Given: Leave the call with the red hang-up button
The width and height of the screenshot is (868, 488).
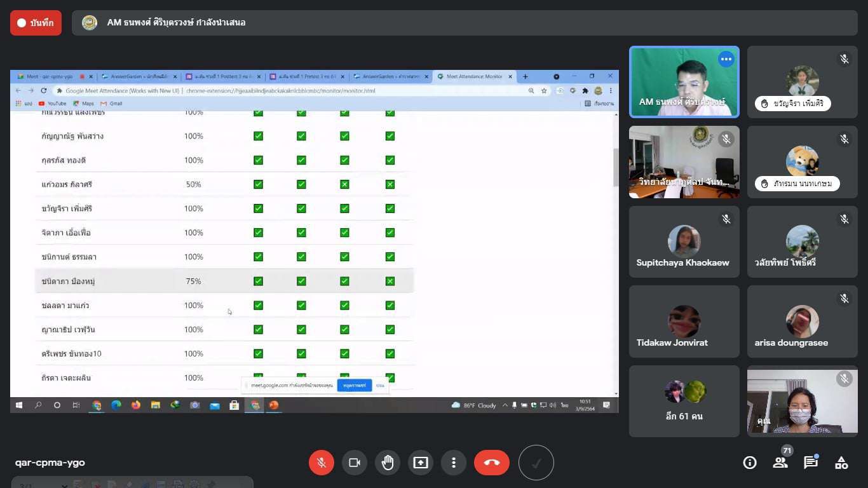Looking at the screenshot, I should click(491, 463).
